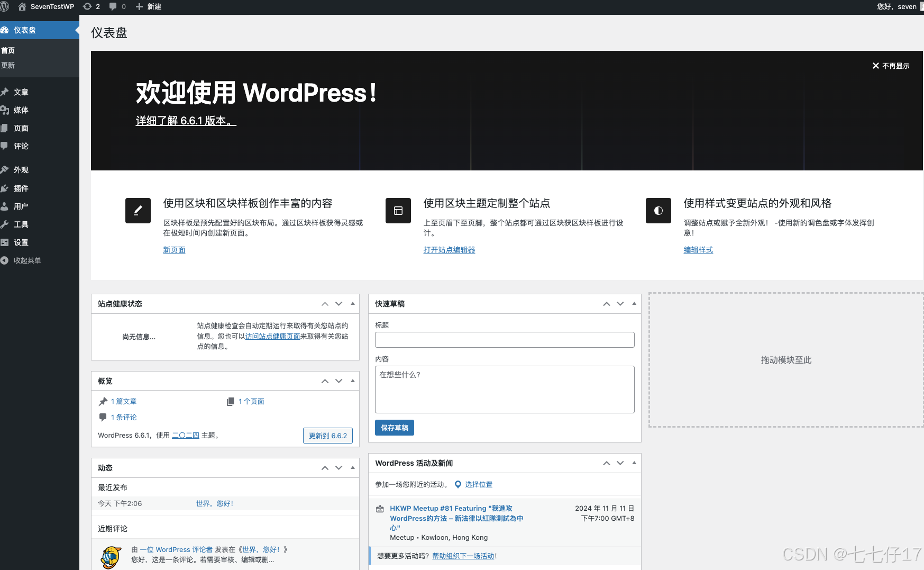Screen dimensions: 924x570
Task: Click the half-circle styles icon
Action: coord(658,211)
